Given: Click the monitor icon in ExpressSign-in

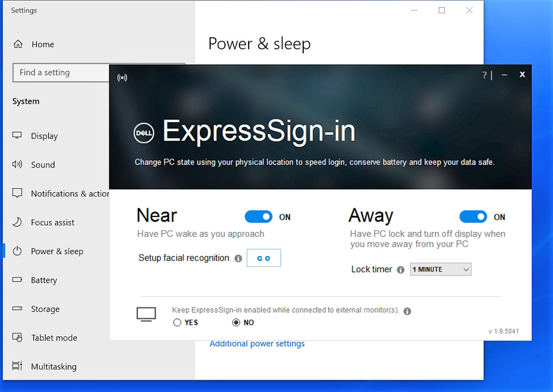Looking at the screenshot, I should [x=146, y=314].
